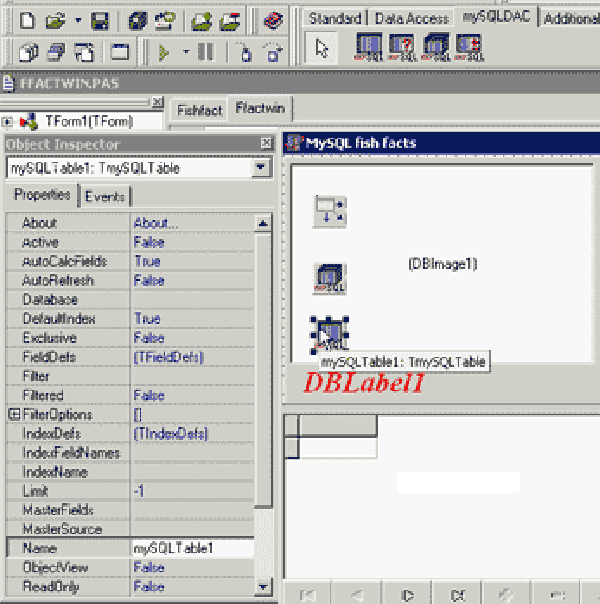Pick mySQLTable component from the palette
The image size is (600, 604).
coord(369,47)
